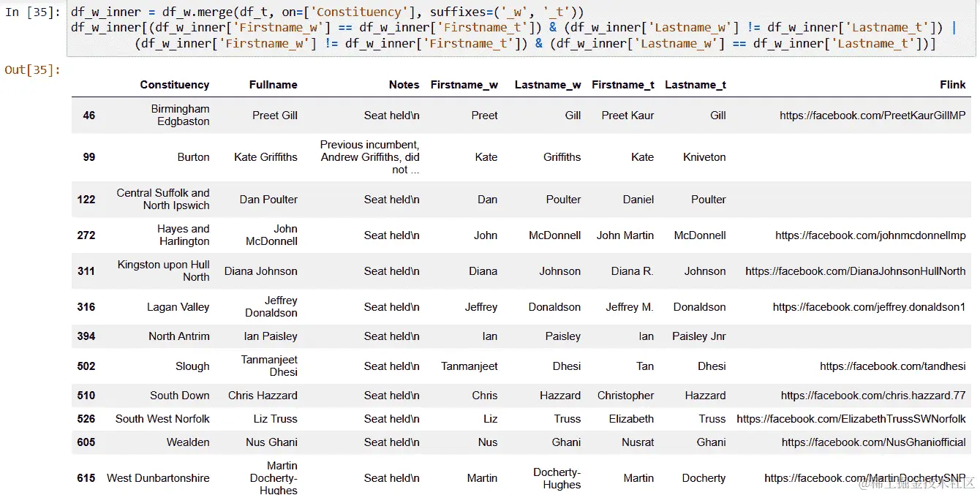This screenshot has height=495, width=980.
Task: Select the Out[35] prompt label
Action: coord(33,69)
